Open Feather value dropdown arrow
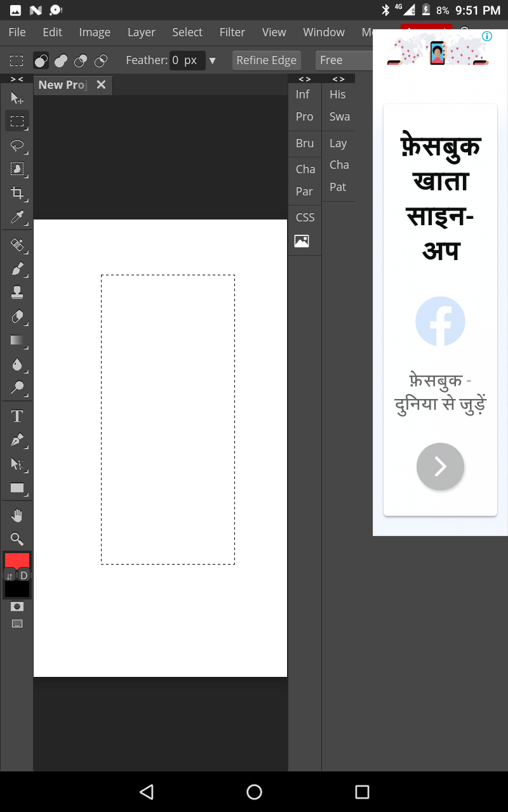Viewport: 508px width, 812px height. point(212,61)
